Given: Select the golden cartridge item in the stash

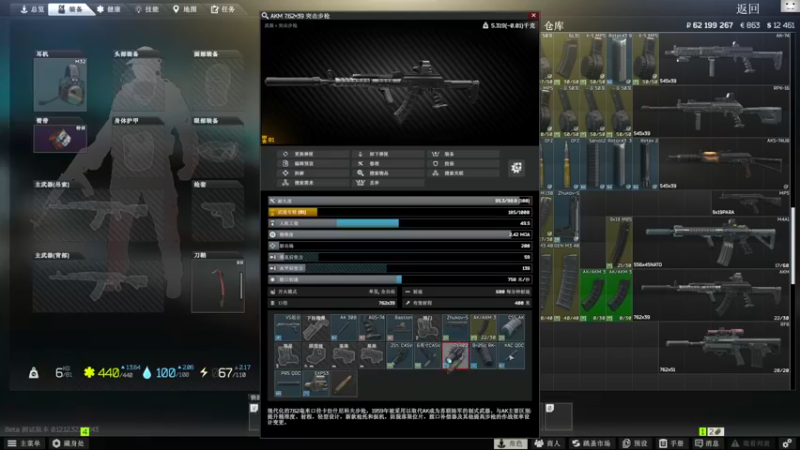Looking at the screenshot, I should point(567,163).
